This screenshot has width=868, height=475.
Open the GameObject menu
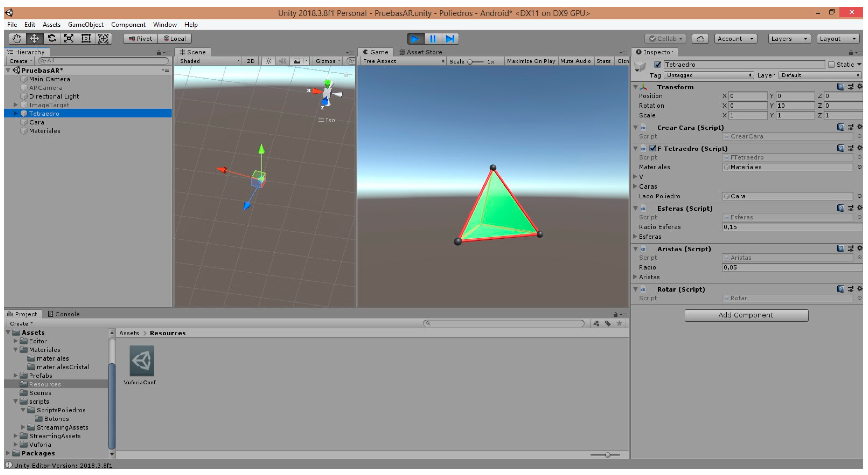coord(86,25)
